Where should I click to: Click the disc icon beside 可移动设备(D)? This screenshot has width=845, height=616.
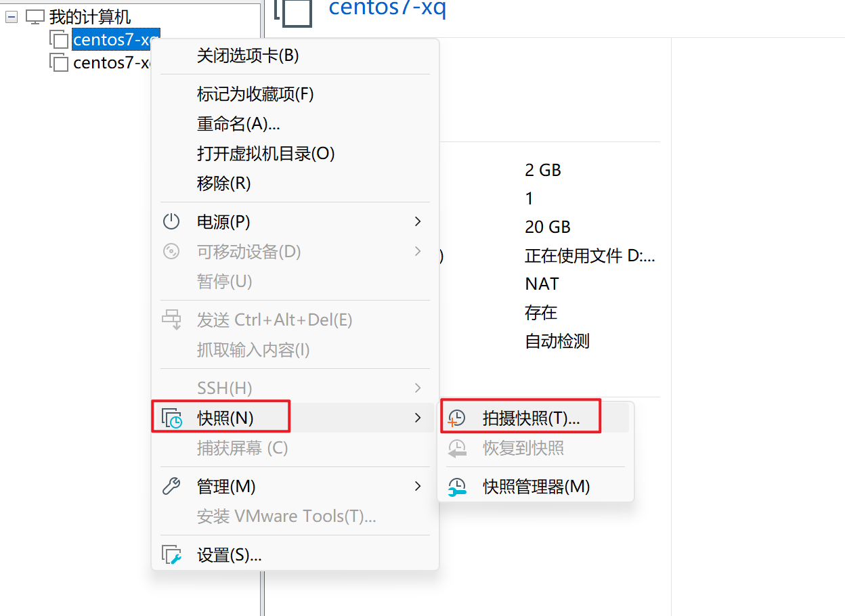tap(171, 252)
